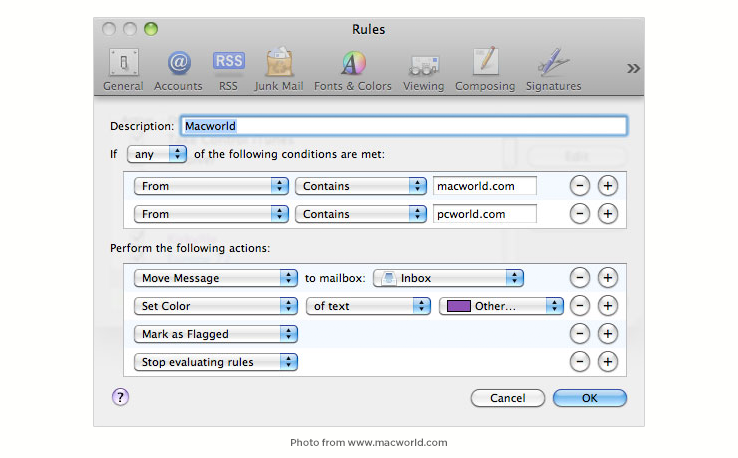738x458 pixels.
Task: Click the pcworld.com text field
Action: pyautogui.click(x=484, y=214)
